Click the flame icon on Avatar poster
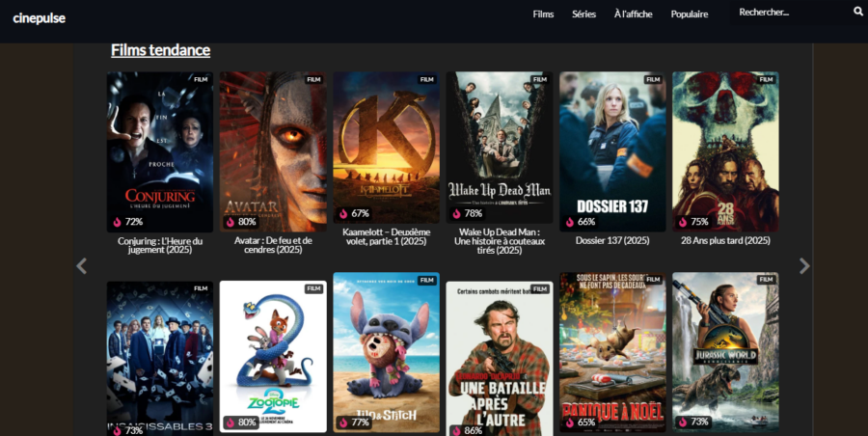The image size is (868, 436). point(231,222)
